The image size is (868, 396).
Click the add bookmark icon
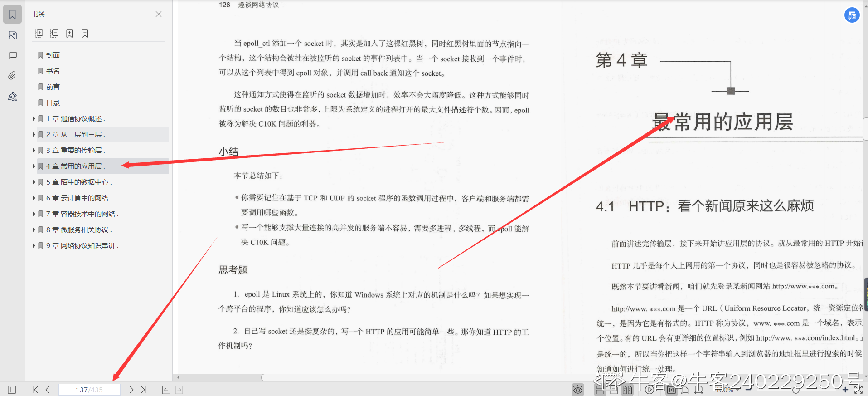(x=69, y=34)
